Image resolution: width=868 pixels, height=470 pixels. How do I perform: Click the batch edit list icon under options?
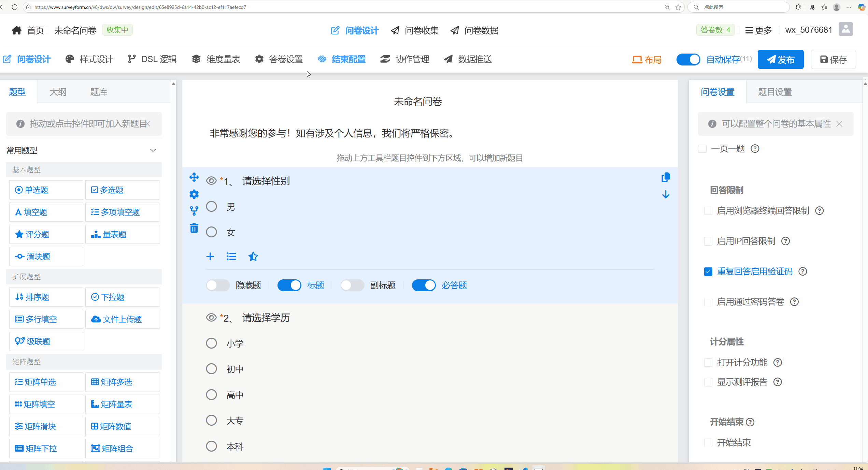tap(231, 256)
